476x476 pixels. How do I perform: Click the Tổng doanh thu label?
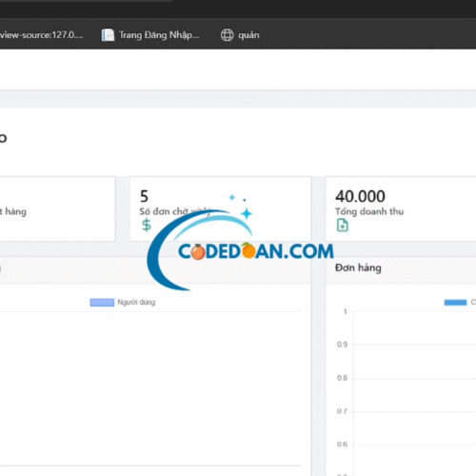point(369,211)
